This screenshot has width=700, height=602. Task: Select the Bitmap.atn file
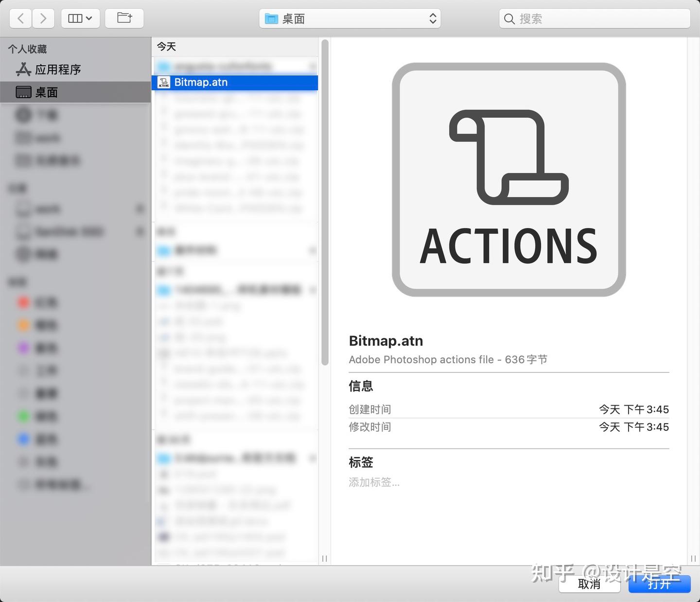click(x=235, y=82)
